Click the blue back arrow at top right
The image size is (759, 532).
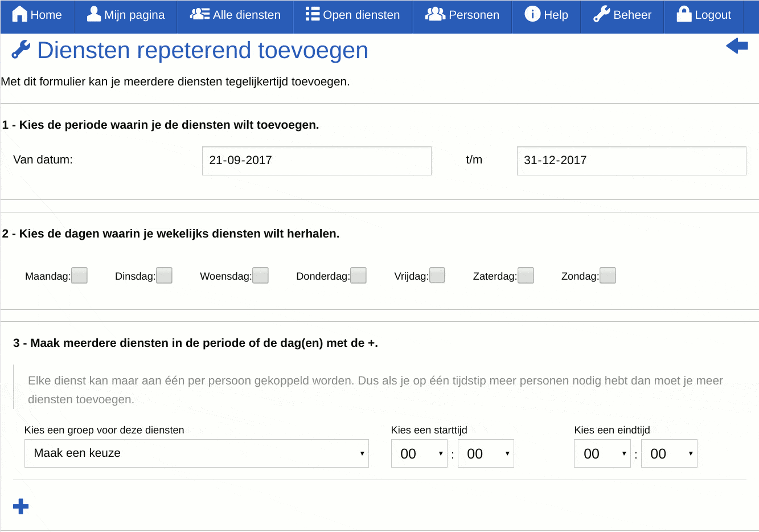(737, 46)
